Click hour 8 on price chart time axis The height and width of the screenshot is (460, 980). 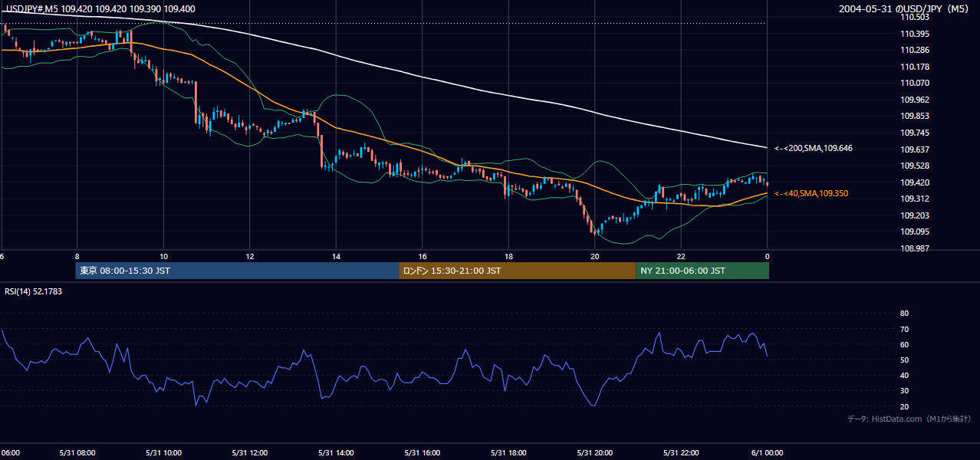[77, 256]
